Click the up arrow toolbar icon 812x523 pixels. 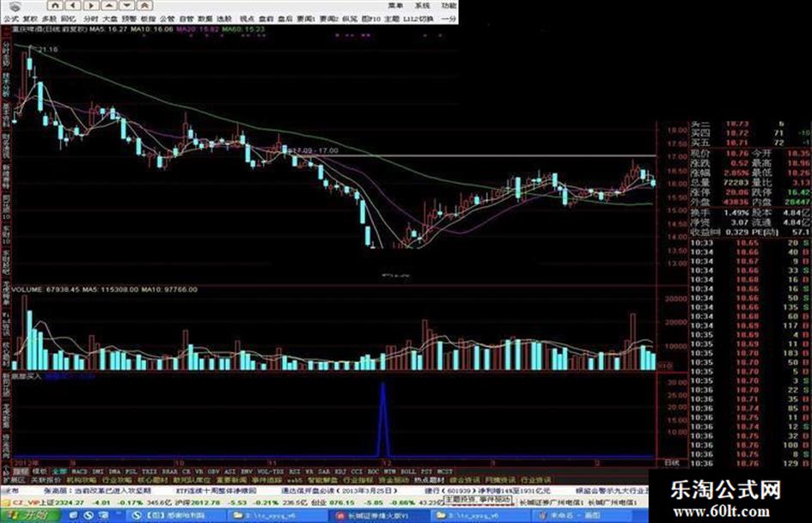coord(109,5)
